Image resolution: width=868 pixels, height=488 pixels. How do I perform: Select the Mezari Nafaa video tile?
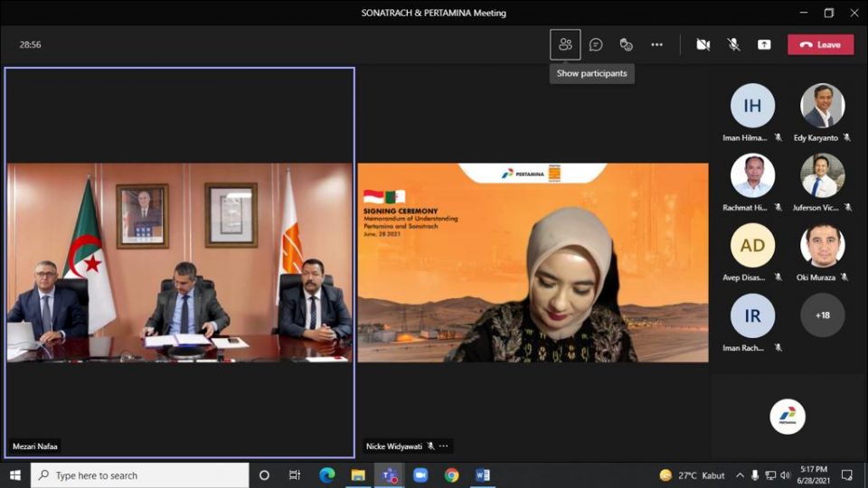[179, 263]
